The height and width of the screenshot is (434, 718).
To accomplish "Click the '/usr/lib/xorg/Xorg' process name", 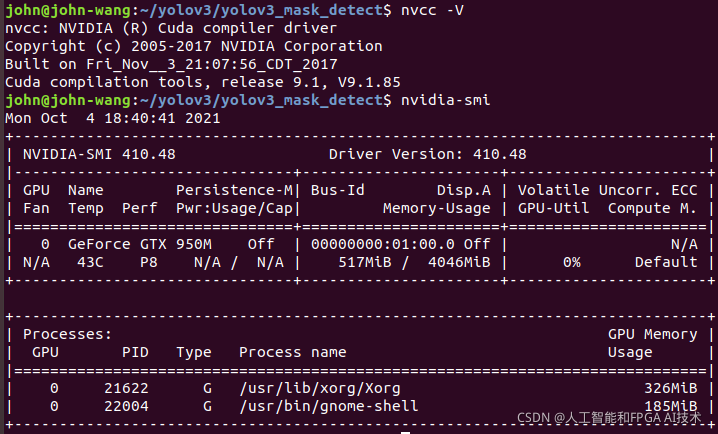I will click(x=320, y=388).
